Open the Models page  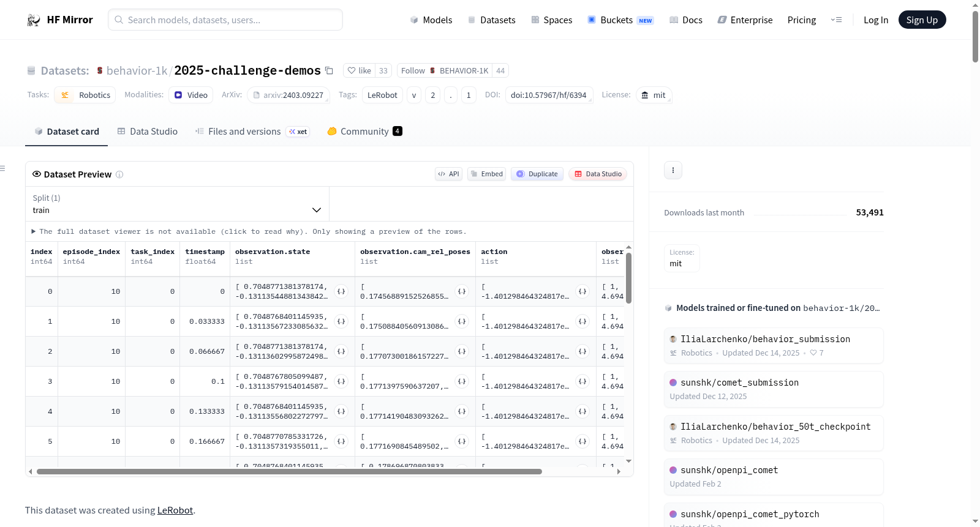431,20
